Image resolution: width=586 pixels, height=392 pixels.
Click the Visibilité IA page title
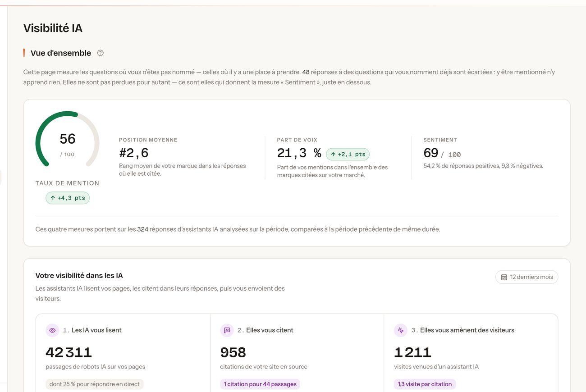53,28
